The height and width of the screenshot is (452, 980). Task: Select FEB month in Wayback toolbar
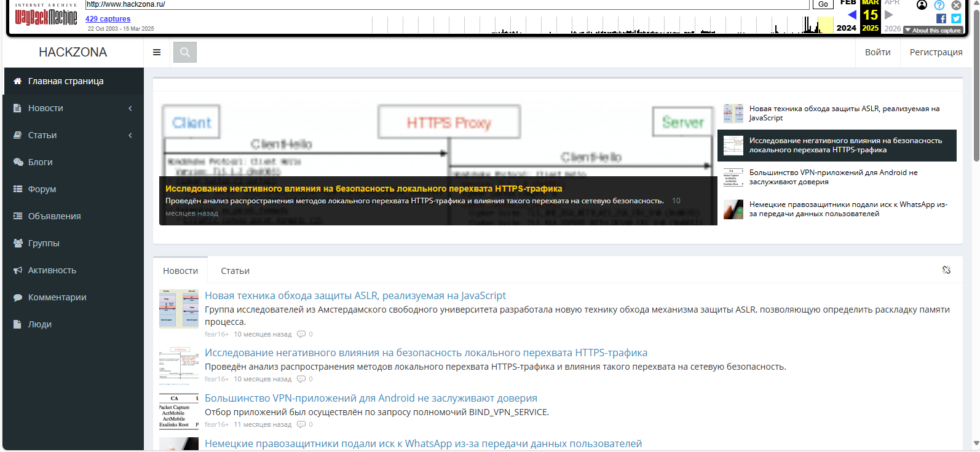848,3
